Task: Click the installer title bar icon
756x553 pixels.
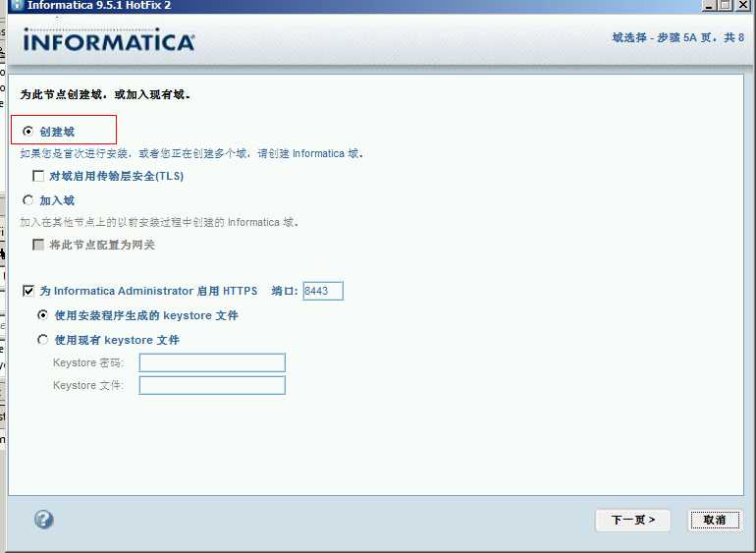Action: (x=18, y=5)
